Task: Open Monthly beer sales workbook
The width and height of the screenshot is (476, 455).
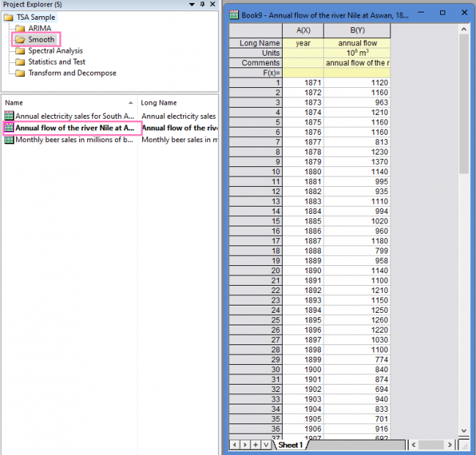Action: (x=74, y=139)
